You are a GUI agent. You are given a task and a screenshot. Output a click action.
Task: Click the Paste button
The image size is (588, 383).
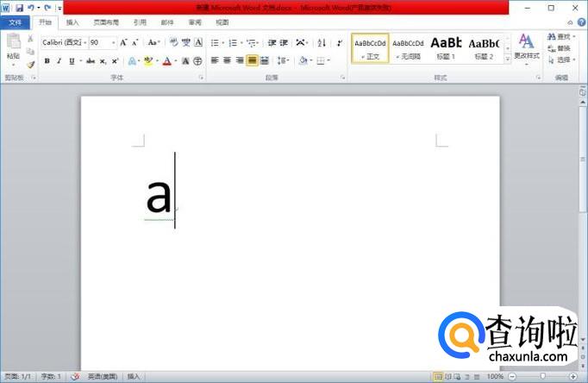13,50
